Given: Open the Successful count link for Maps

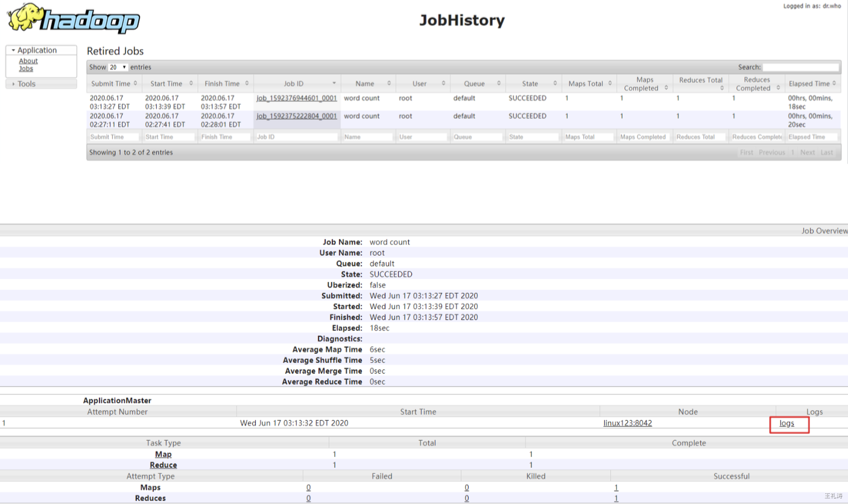Looking at the screenshot, I should (x=616, y=487).
